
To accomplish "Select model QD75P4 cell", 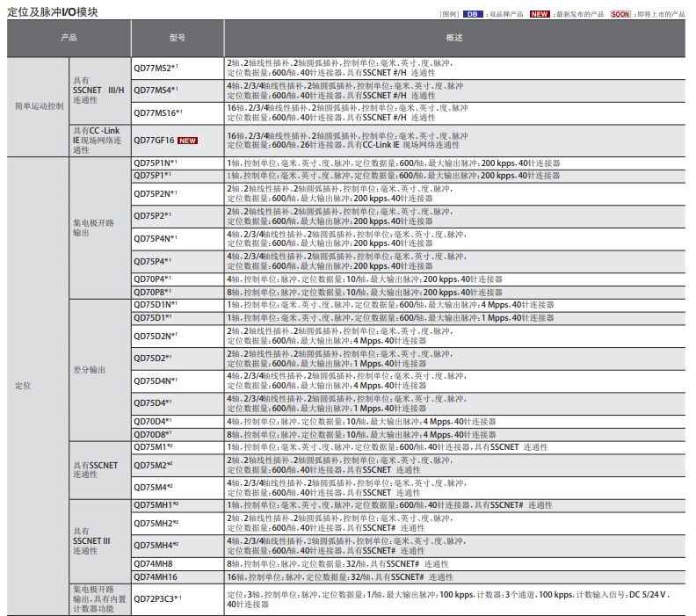I will click(178, 261).
